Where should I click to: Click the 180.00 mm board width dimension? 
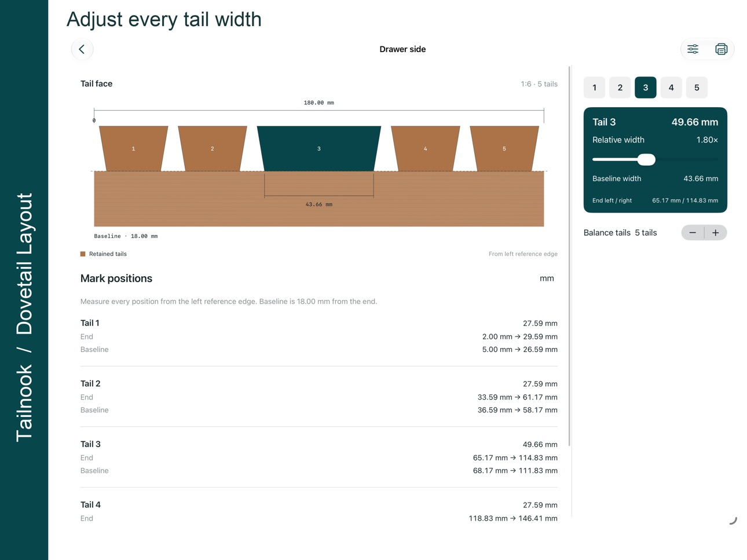tap(319, 103)
